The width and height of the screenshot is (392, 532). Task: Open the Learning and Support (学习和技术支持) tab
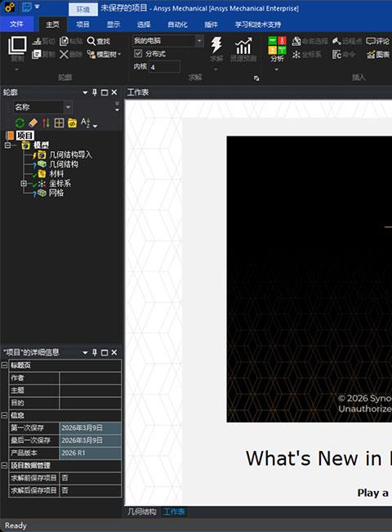coord(258,25)
